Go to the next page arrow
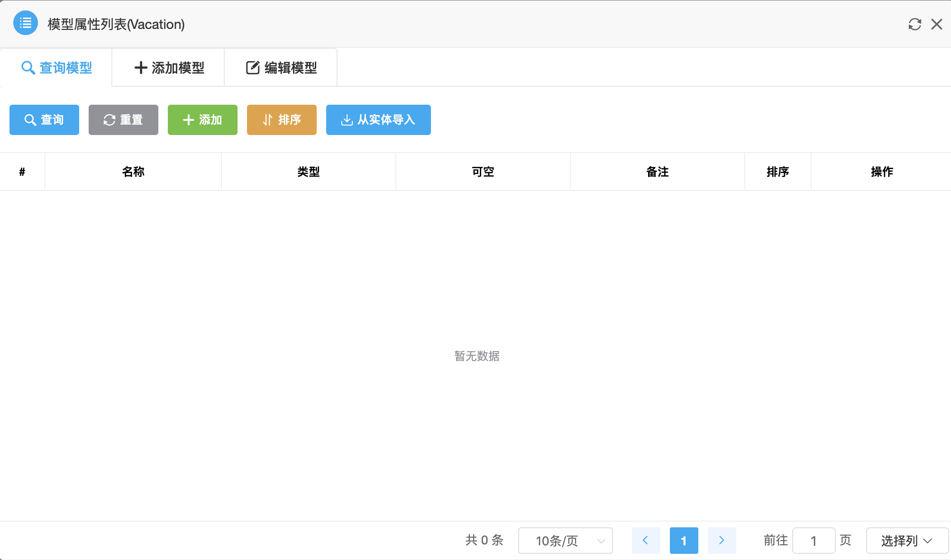 point(722,541)
